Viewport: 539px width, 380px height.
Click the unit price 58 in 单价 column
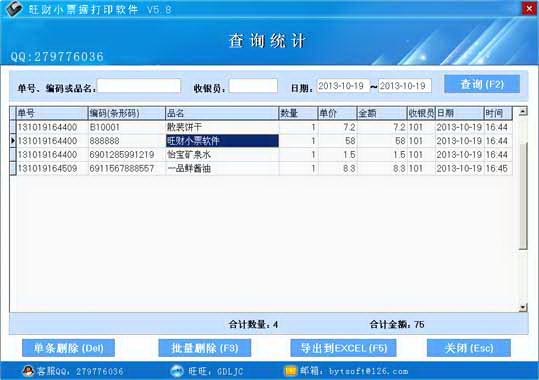[338, 141]
